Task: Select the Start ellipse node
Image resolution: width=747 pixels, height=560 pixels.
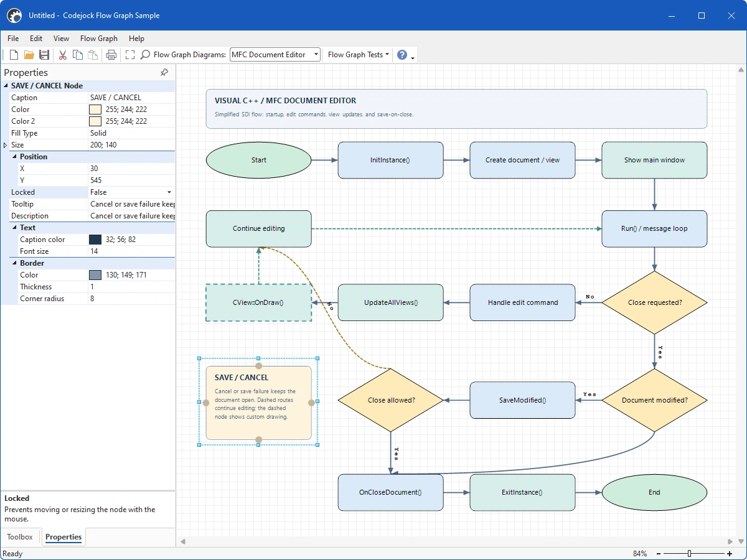Action: tap(259, 160)
